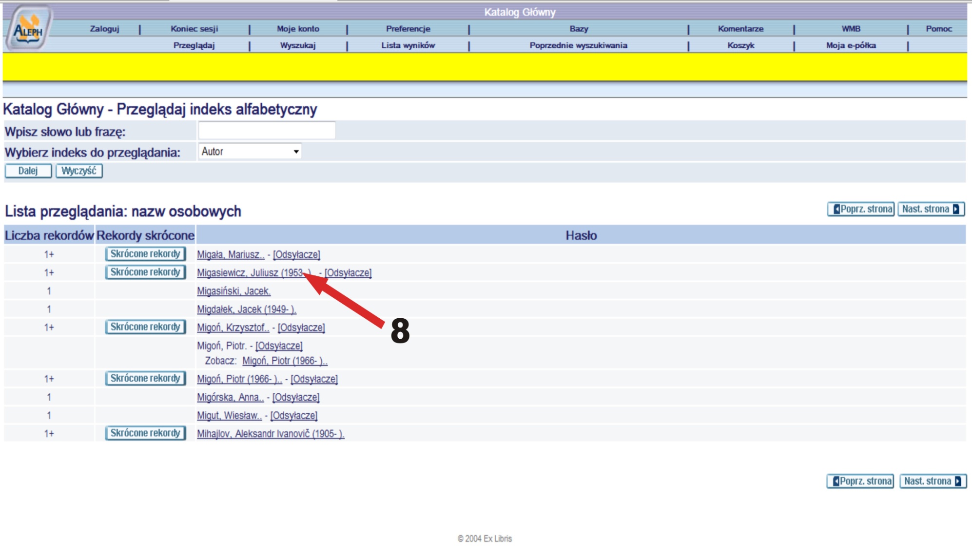Open Skrócone rekordy for Mihajlov, Aleksandr Ivanovič
972x560 pixels.
pos(145,433)
